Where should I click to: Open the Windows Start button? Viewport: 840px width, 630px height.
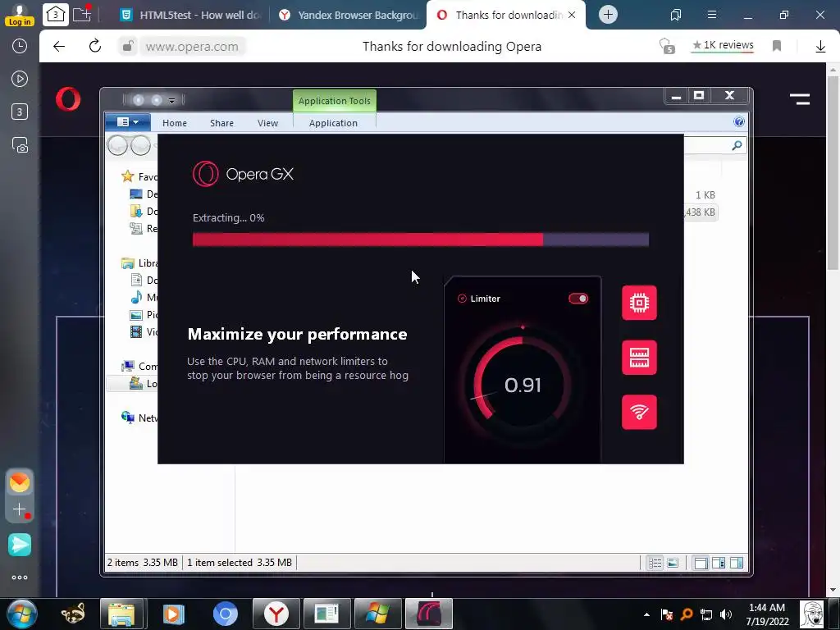(x=21, y=614)
